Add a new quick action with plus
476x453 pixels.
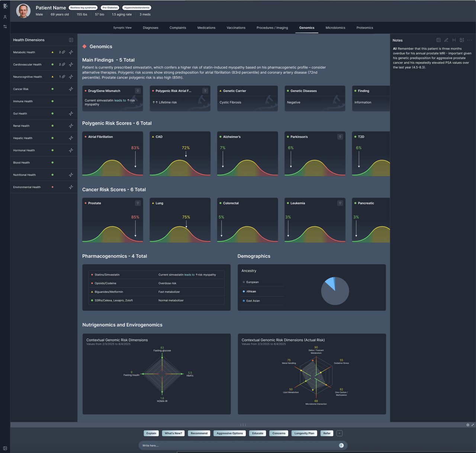click(x=340, y=433)
